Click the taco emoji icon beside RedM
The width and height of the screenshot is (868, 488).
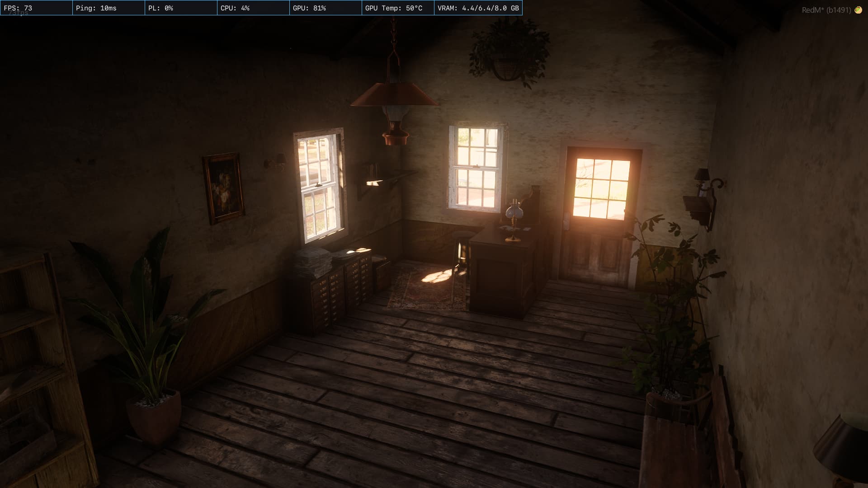(858, 10)
